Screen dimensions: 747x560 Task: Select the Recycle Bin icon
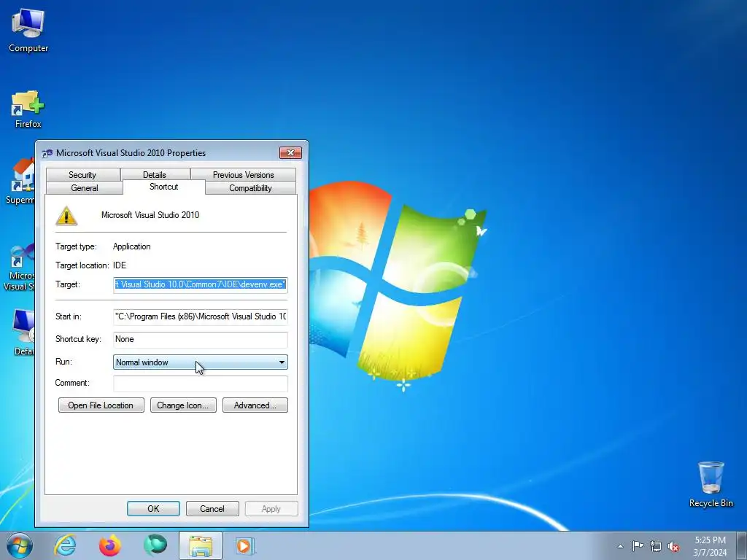[711, 484]
